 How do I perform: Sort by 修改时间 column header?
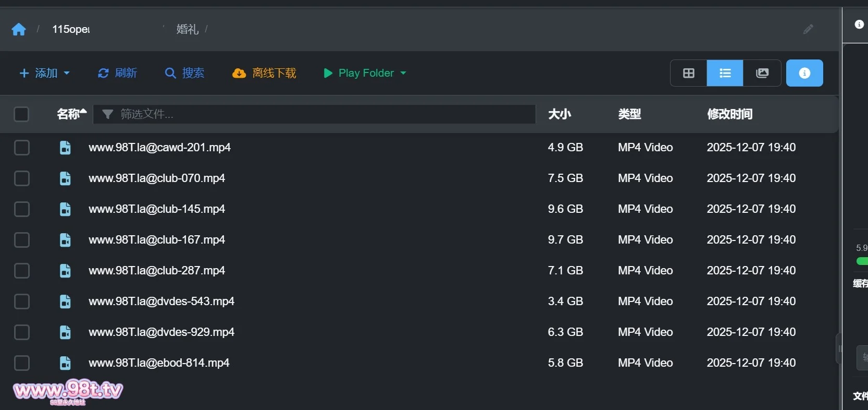[x=729, y=114]
